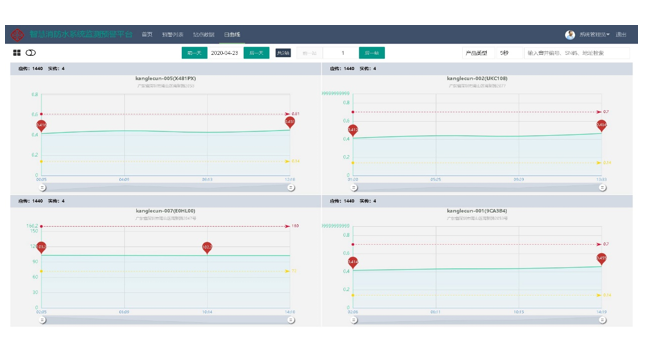This screenshot has height=360, width=650.
Task: Open the 2020-04-23 date picker field
Action: (x=225, y=53)
